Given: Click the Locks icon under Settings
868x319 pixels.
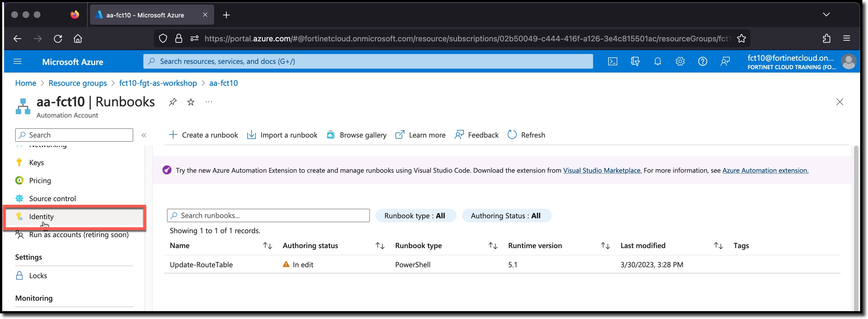Looking at the screenshot, I should (20, 275).
